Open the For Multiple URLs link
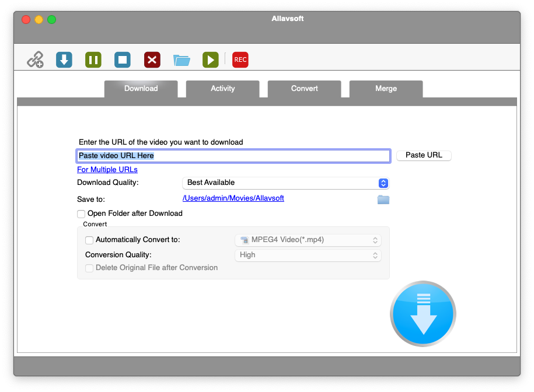The image size is (534, 392). coord(107,169)
